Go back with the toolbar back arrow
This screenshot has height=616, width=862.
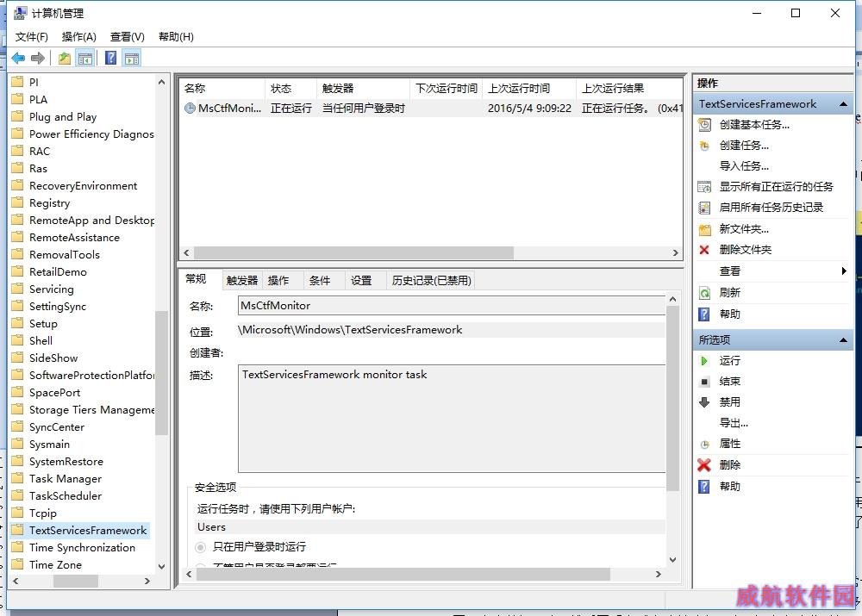pos(18,58)
